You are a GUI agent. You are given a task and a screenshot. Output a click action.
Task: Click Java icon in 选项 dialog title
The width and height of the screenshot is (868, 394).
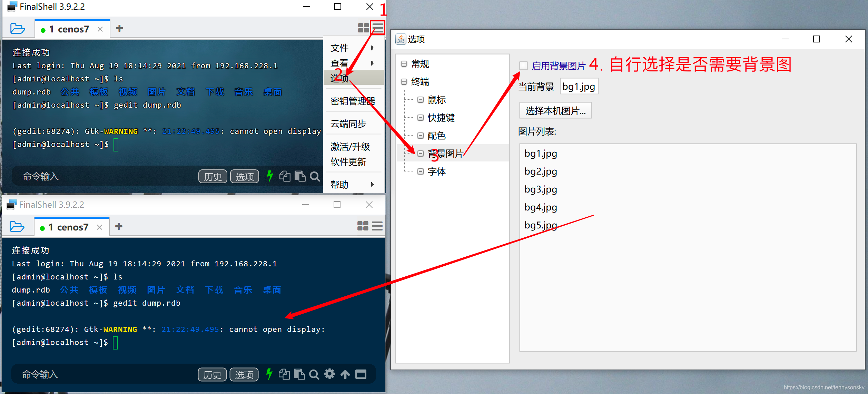tap(401, 39)
